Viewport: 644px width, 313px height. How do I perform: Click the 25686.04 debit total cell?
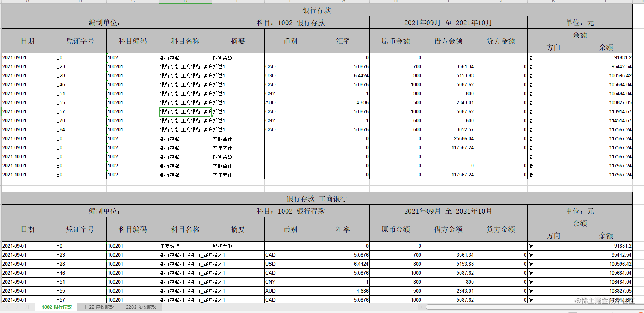448,139
